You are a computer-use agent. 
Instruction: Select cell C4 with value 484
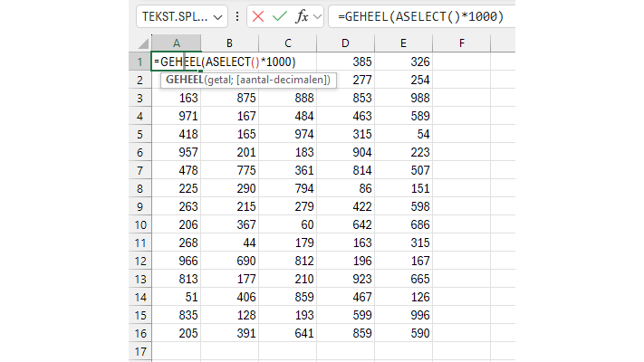coord(288,116)
